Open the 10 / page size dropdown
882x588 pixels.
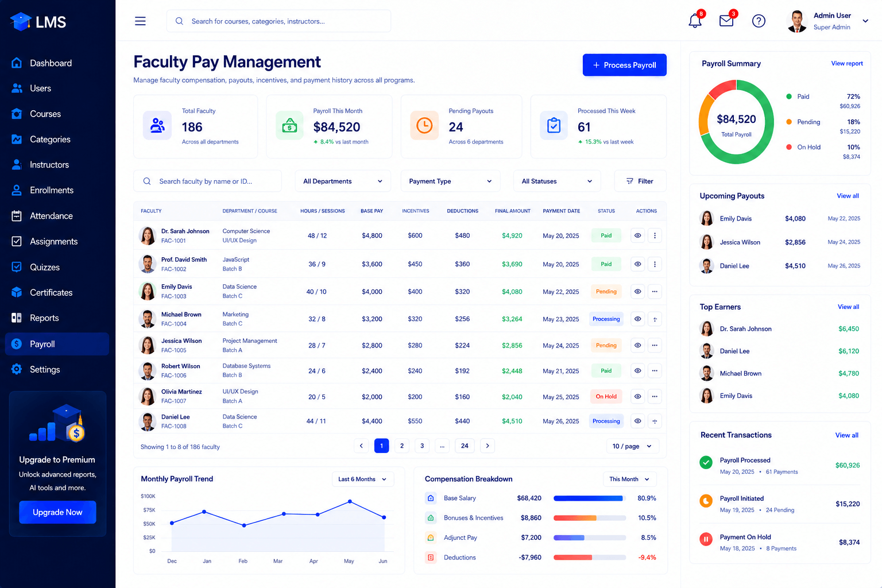(632, 446)
